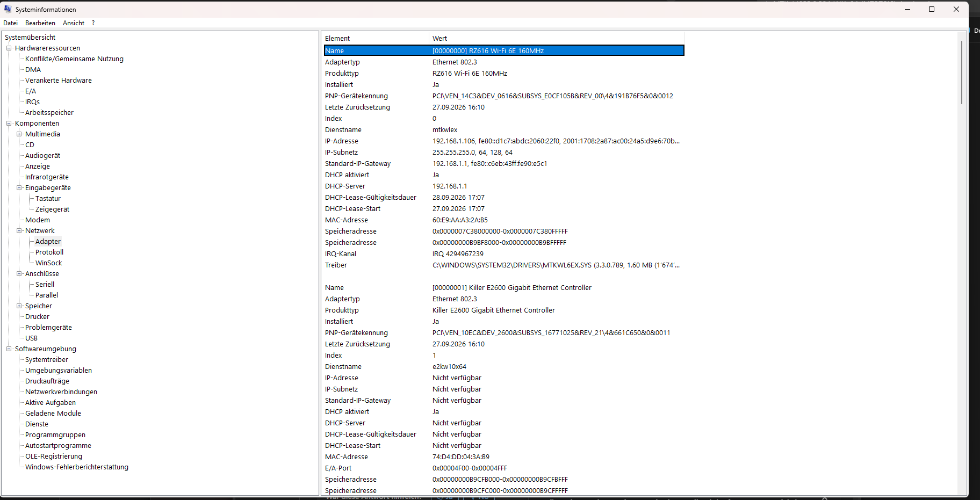Collapse the Komponenten tree node

tap(9, 124)
